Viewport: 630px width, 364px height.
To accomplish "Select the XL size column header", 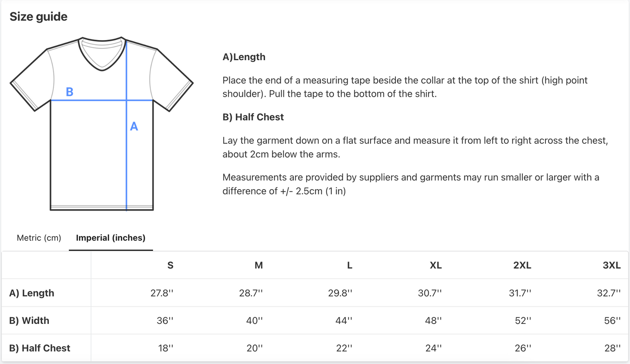I will [436, 265].
